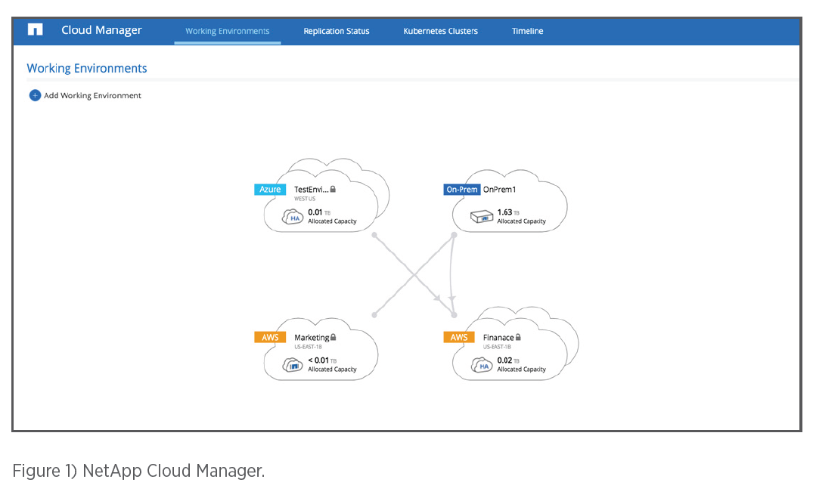Click the HA cloud icon in TestEnvi
Screen dimensions: 813x504
coord(293,218)
